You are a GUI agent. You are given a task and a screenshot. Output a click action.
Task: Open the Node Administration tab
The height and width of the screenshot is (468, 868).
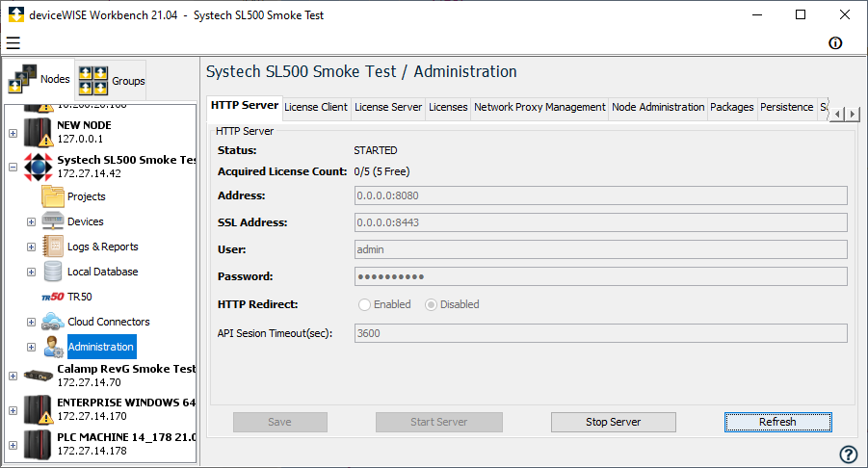pos(658,107)
